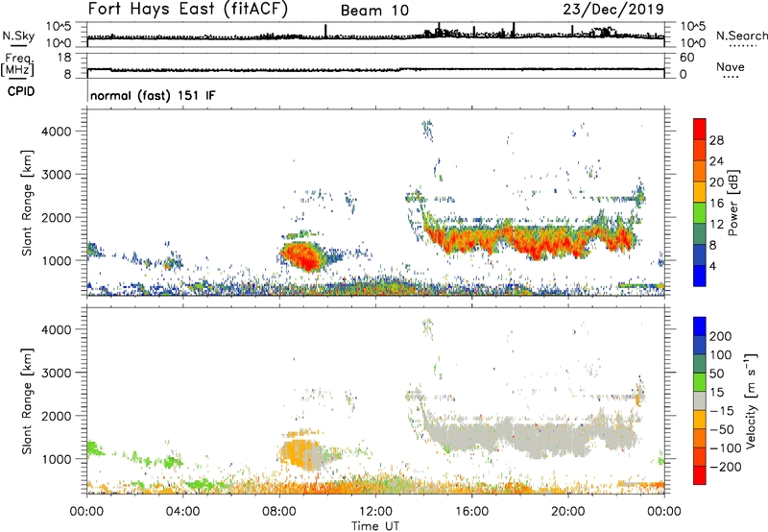Click the 3000 tick label in velocity panel
The width and height of the screenshot is (768, 532).
point(57,373)
